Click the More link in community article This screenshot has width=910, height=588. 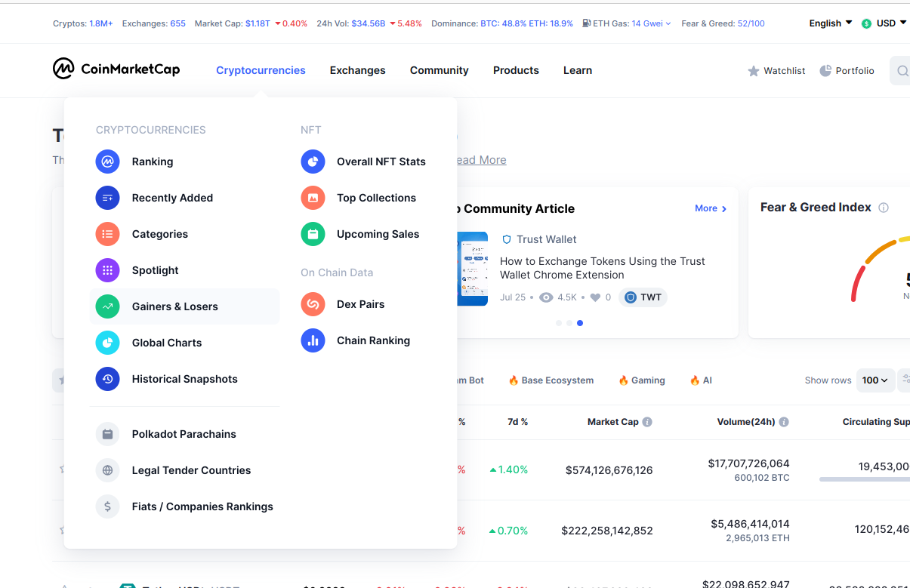pos(711,208)
